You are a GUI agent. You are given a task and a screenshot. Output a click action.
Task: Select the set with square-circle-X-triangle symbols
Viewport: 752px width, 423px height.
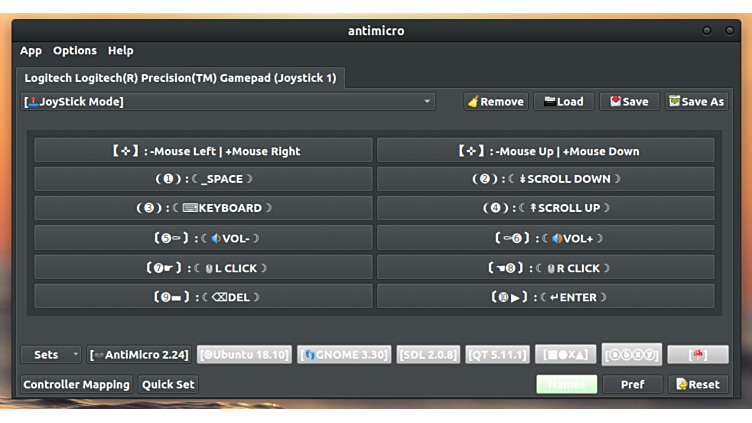pos(566,354)
